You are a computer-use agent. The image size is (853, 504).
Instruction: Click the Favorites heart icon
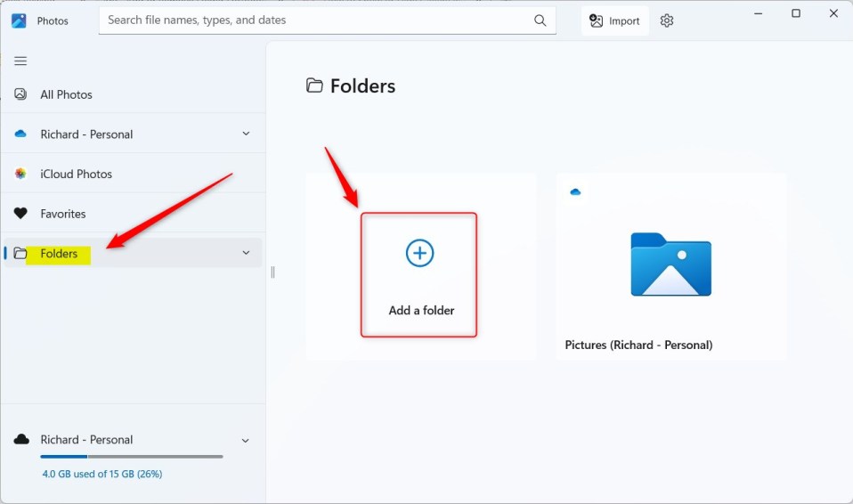click(20, 214)
